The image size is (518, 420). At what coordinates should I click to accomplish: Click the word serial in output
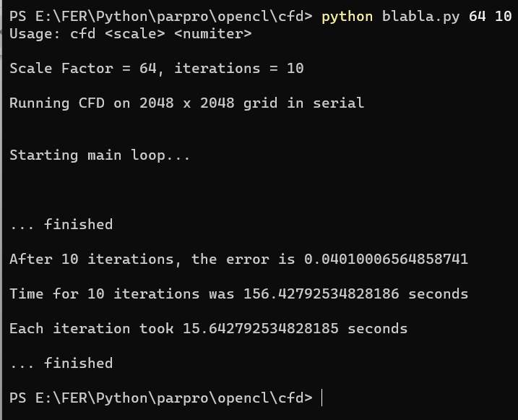coord(338,103)
